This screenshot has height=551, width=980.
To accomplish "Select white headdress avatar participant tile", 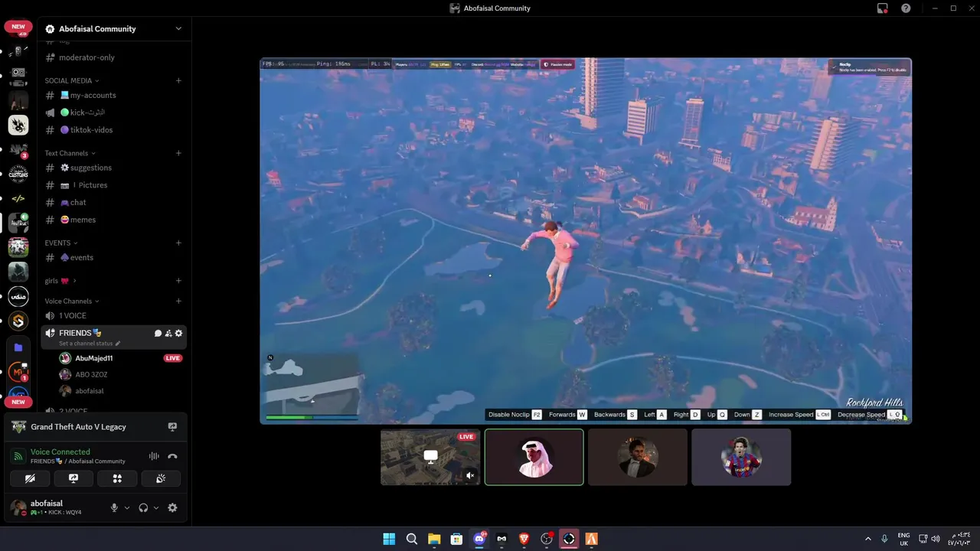I will 534,457.
